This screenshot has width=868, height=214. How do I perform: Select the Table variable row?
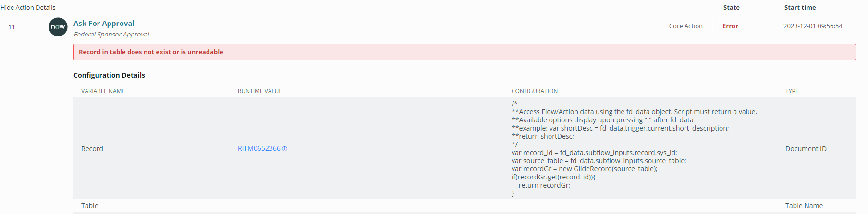click(x=465, y=206)
